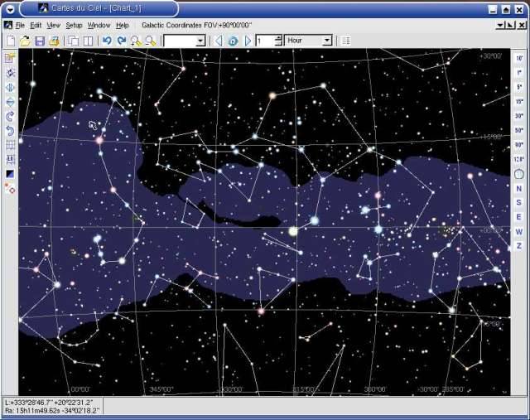
Task: Expand the empty combo box on toolbar
Action: 200,41
